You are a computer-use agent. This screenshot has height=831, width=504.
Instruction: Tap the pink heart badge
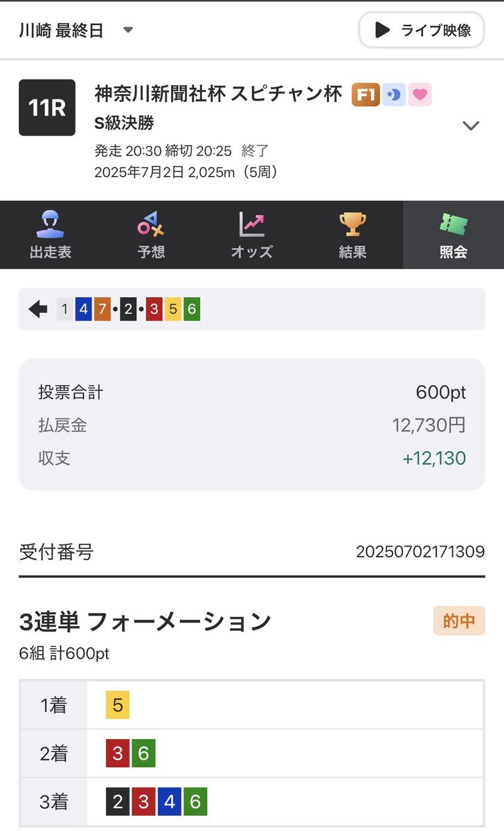coord(420,94)
